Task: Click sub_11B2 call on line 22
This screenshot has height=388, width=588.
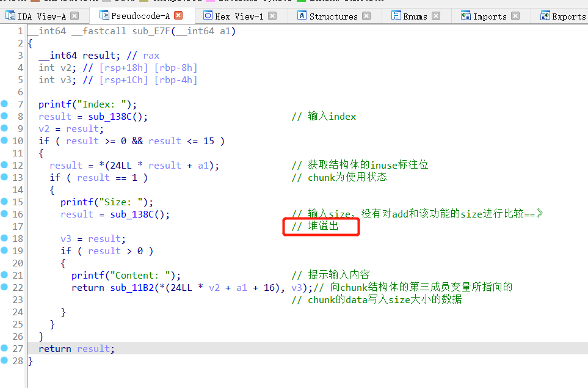Action: [132, 288]
